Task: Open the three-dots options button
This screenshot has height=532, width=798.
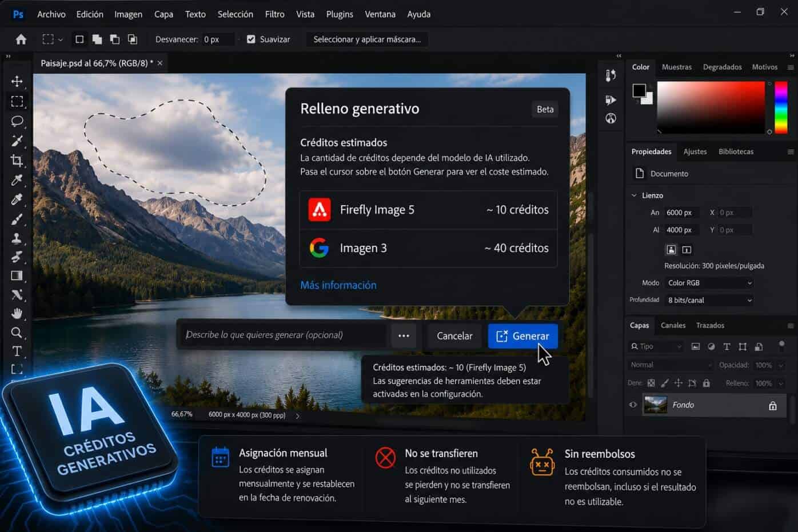Action: pos(404,336)
